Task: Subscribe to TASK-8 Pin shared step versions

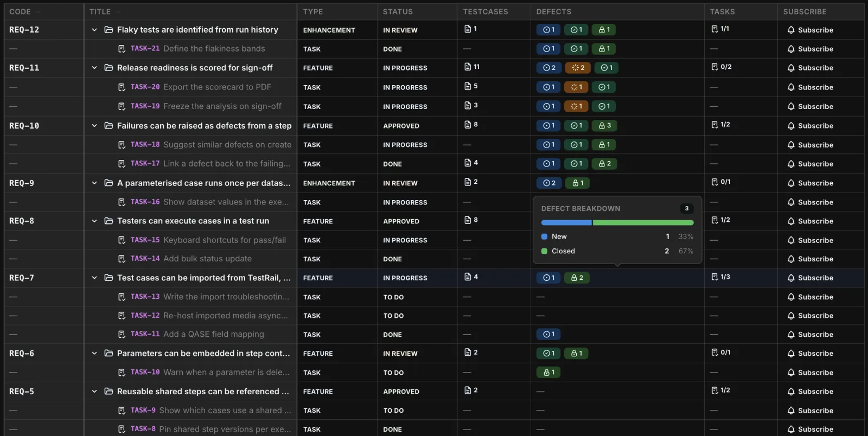Action: [810, 429]
